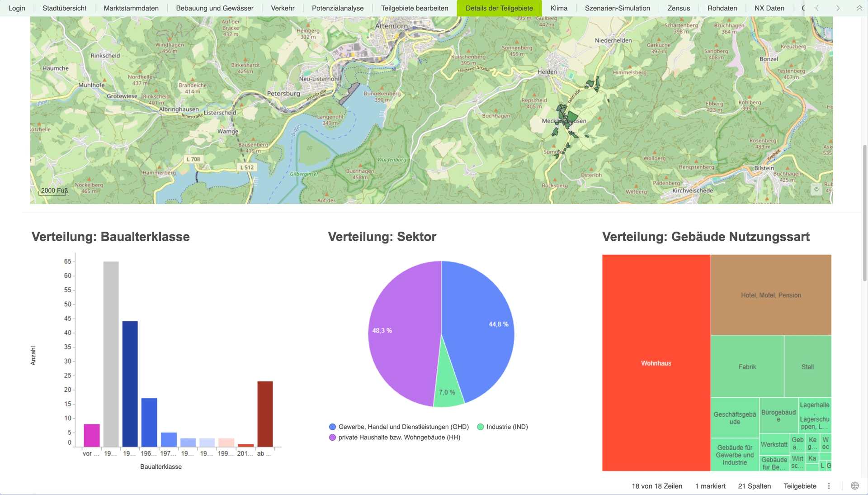Image resolution: width=868 pixels, height=495 pixels.
Task: Open the Rohdaten tab
Action: (722, 8)
